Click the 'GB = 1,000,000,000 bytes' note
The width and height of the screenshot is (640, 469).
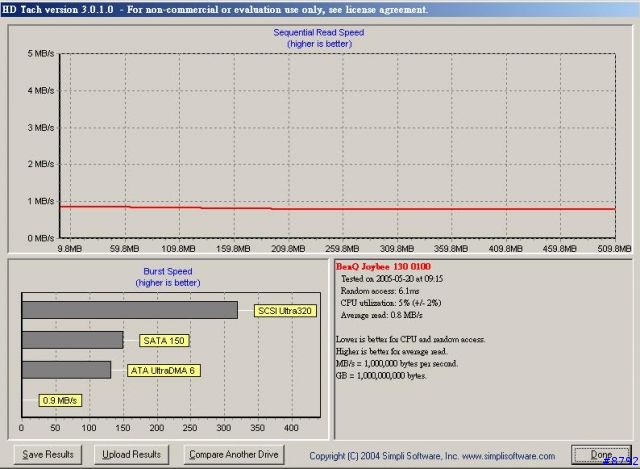(381, 376)
